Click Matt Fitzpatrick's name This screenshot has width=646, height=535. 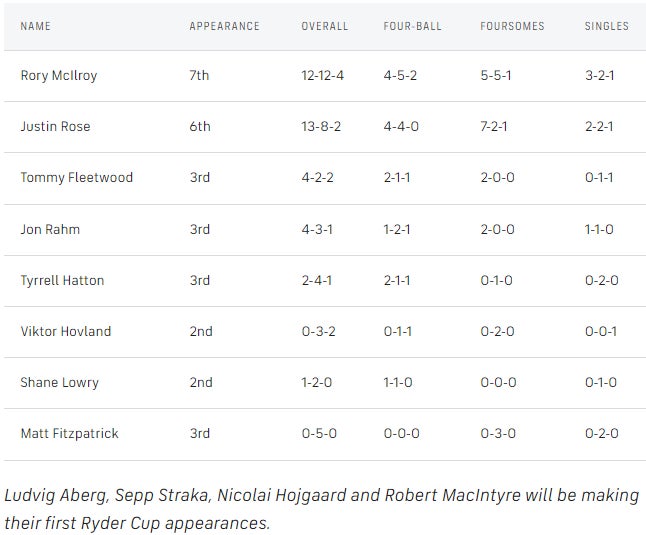68,433
